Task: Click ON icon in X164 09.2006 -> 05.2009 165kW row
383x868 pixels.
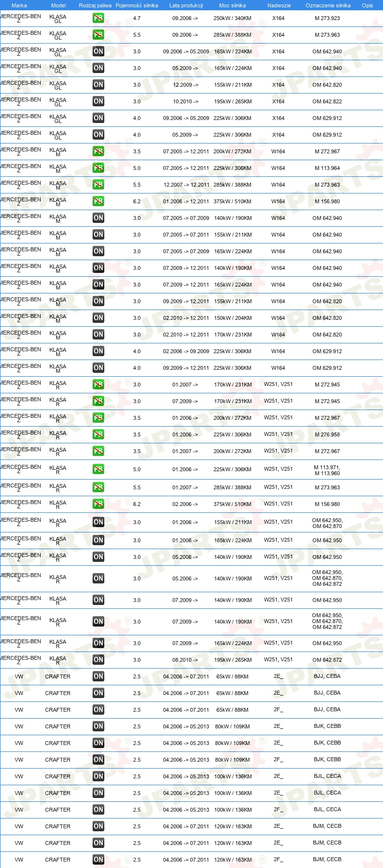Action: (98, 51)
